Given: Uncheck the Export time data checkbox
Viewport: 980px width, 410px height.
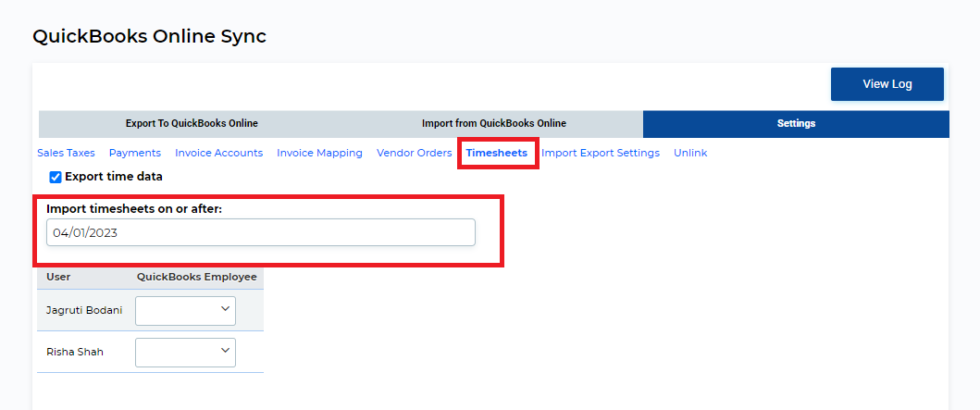Looking at the screenshot, I should [x=56, y=178].
